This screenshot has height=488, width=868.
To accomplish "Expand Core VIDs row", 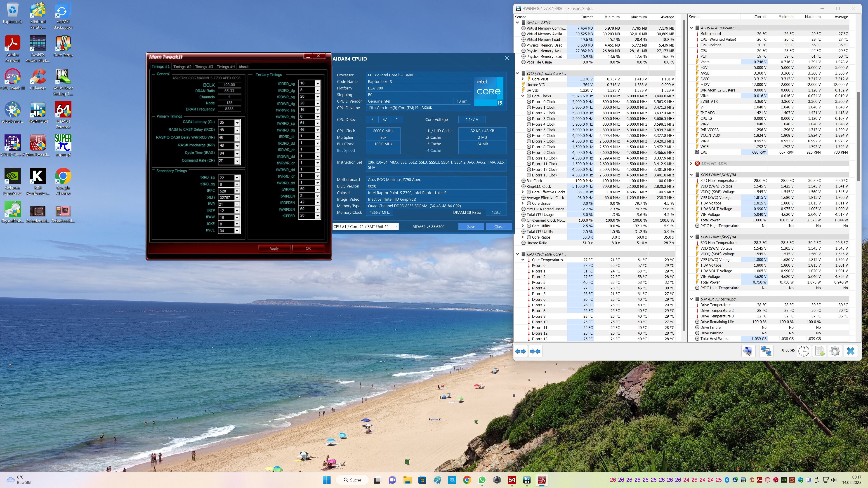I will pyautogui.click(x=523, y=79).
